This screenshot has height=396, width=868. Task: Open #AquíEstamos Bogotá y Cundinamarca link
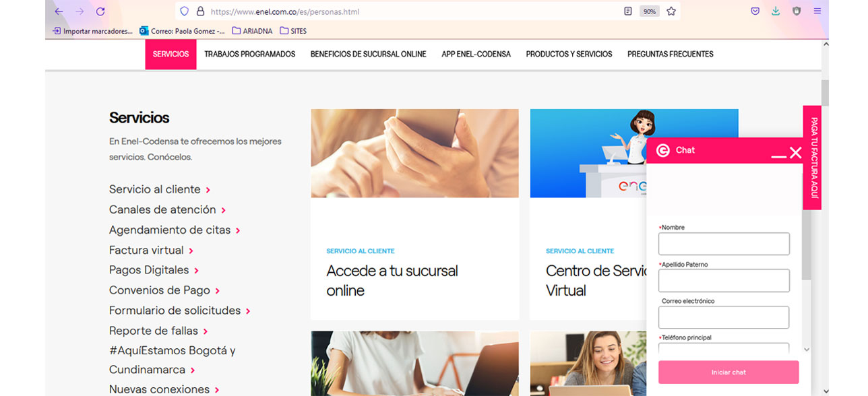pyautogui.click(x=173, y=360)
